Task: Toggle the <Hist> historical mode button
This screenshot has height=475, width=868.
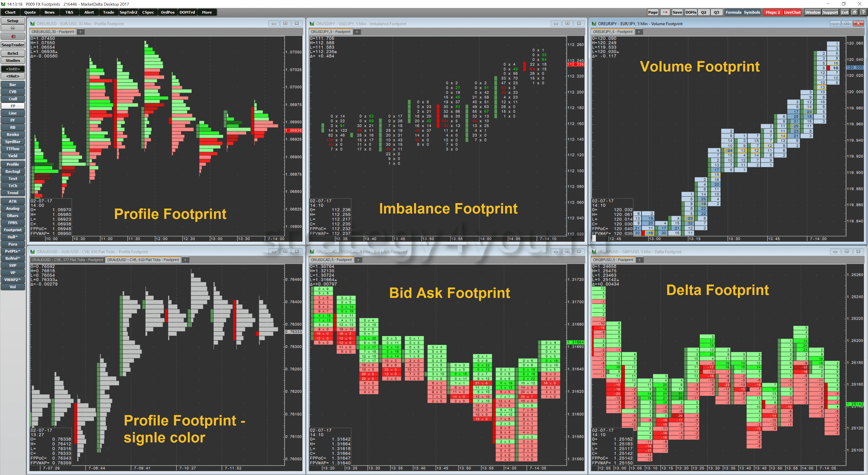Action: coord(13,76)
